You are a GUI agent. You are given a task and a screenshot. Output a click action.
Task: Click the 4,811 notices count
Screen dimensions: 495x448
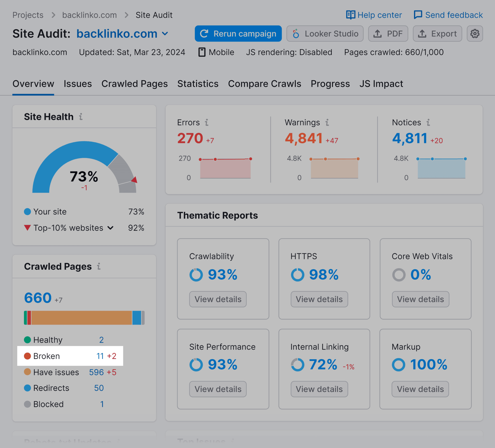tap(409, 138)
